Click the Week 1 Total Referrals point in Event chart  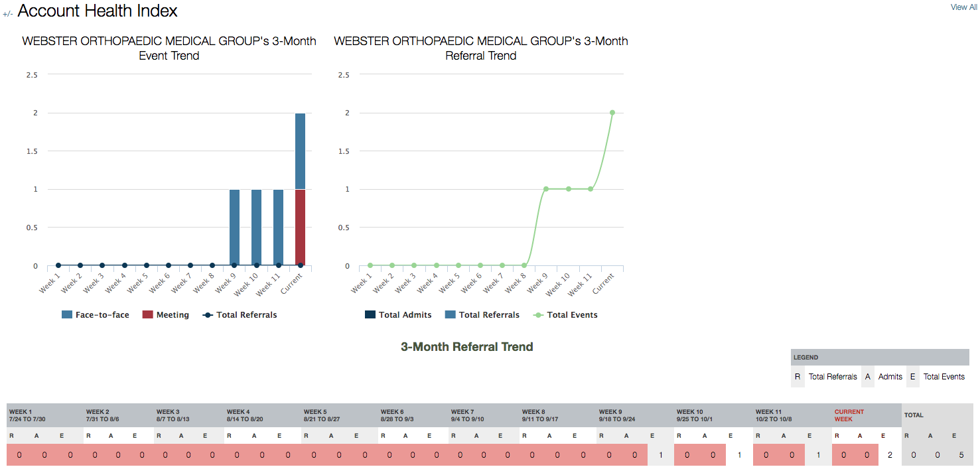click(x=58, y=265)
